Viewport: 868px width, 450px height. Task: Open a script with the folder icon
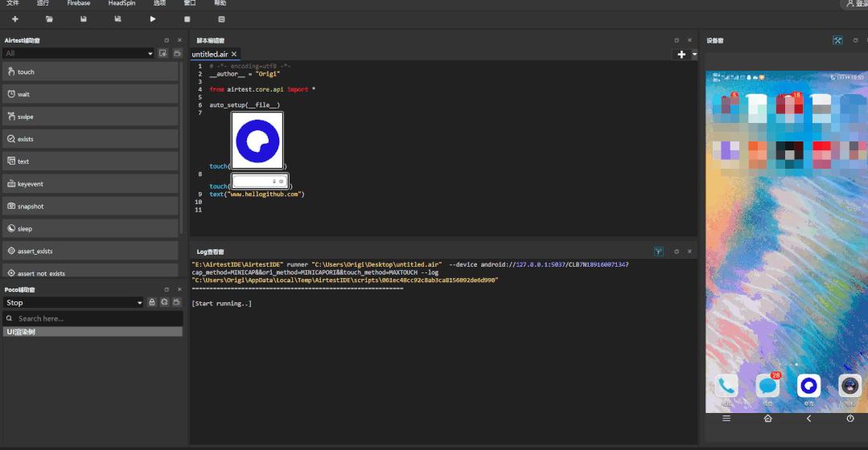click(x=50, y=19)
